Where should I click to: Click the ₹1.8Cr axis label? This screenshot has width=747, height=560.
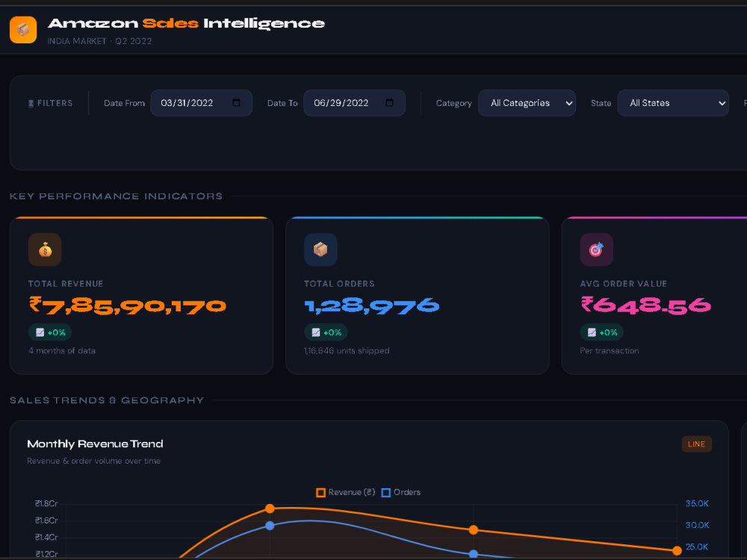click(x=46, y=504)
